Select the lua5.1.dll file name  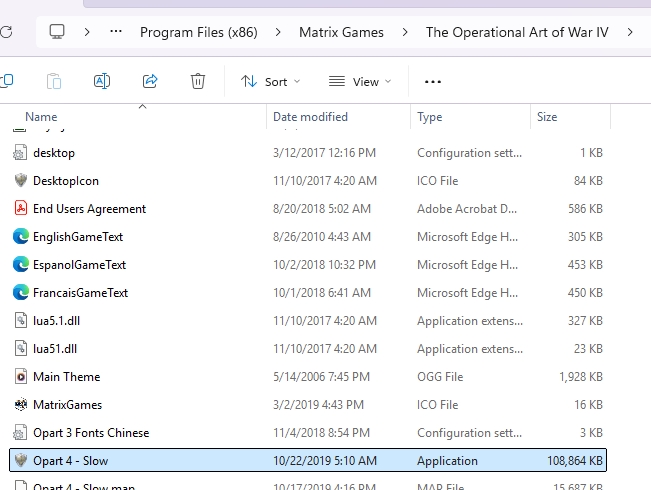coord(56,321)
